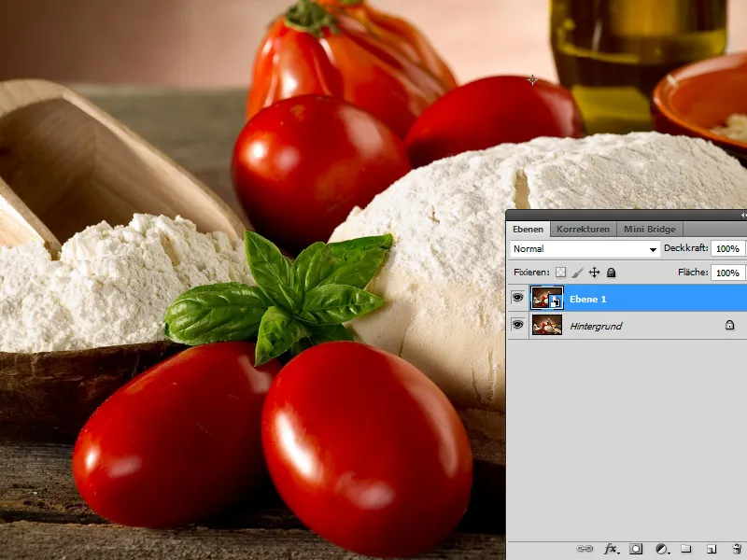Select the Ebene 1 layer name
This screenshot has height=560, width=747.
(588, 299)
